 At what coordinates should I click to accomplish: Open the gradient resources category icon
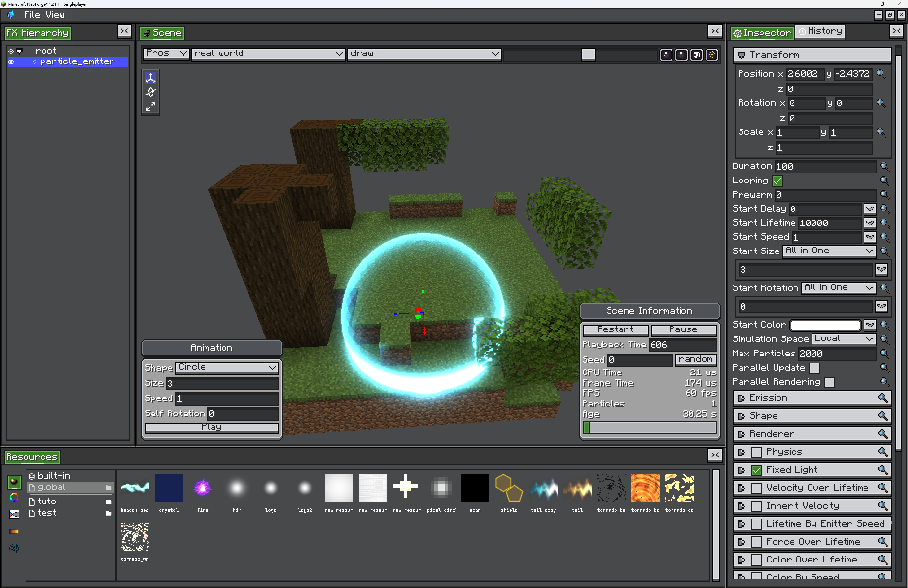[x=14, y=531]
